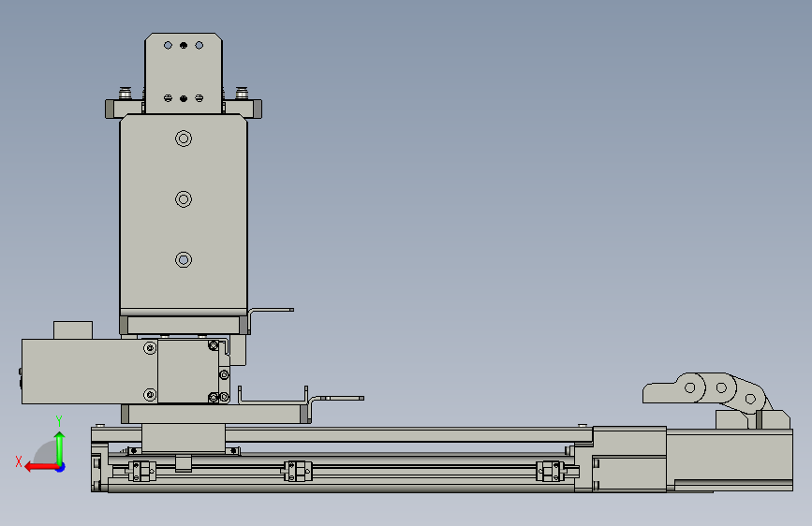Viewport: 812px width, 526px height.
Task: Select the right linear guide carriage block
Action: 551,471
